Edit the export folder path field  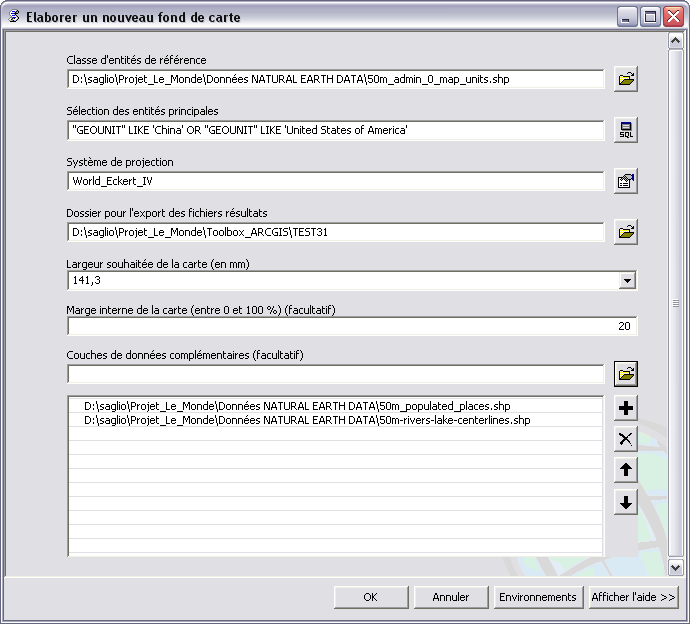tap(336, 232)
